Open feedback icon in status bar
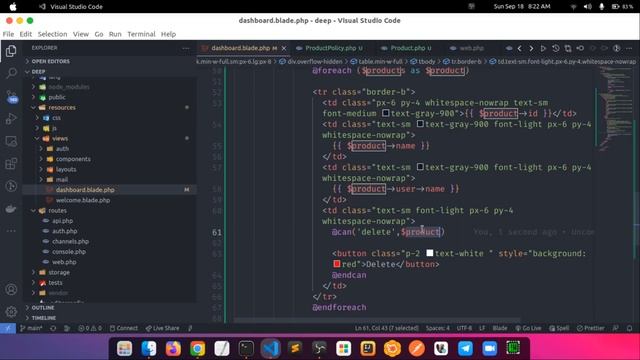 (616, 328)
